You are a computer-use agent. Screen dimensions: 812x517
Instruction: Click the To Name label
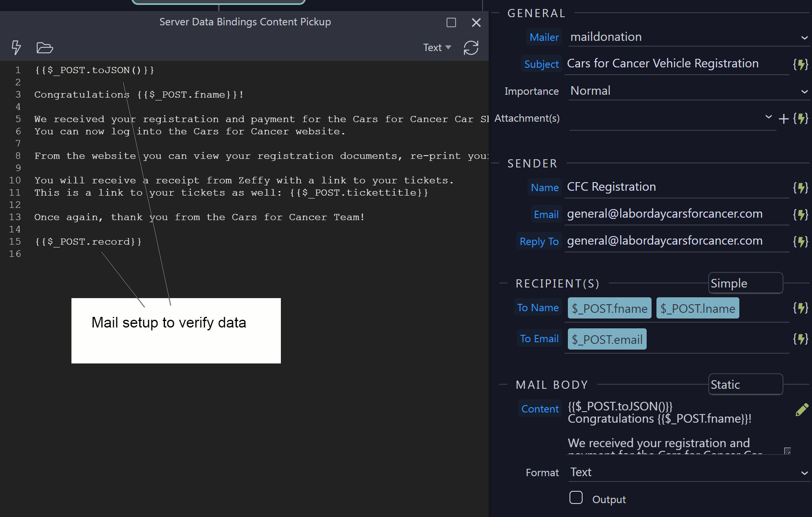tap(538, 308)
